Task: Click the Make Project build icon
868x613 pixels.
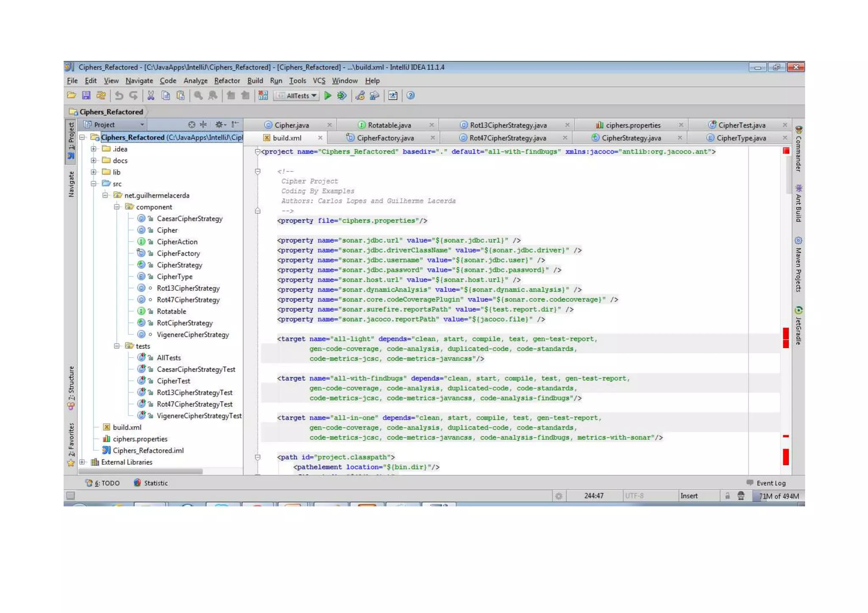Action: pyautogui.click(x=263, y=96)
